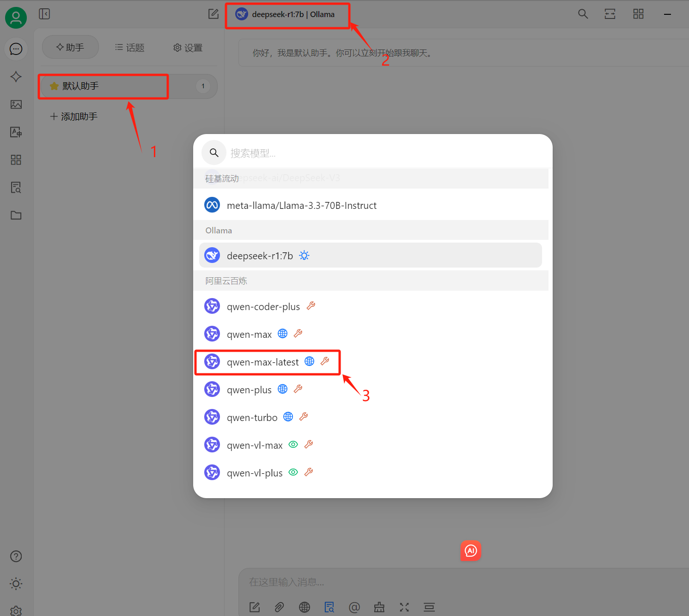The height and width of the screenshot is (616, 689).
Task: Select meta-llama/Llama-3.3-70B-Instruct model
Action: [371, 205]
